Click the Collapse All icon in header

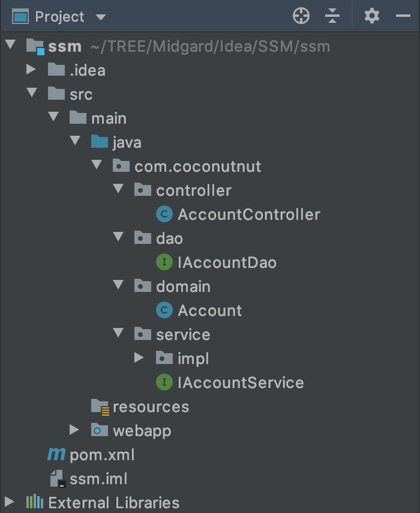pyautogui.click(x=332, y=16)
